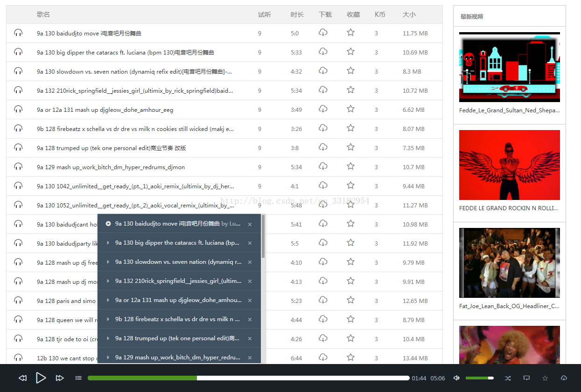Preview '9a 128 queen we will' row
The image size is (581, 392).
(18, 319)
